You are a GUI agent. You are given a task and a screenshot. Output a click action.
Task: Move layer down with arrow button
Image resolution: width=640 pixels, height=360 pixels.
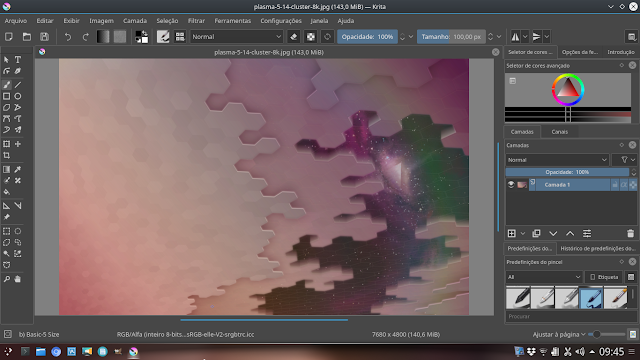click(x=553, y=233)
